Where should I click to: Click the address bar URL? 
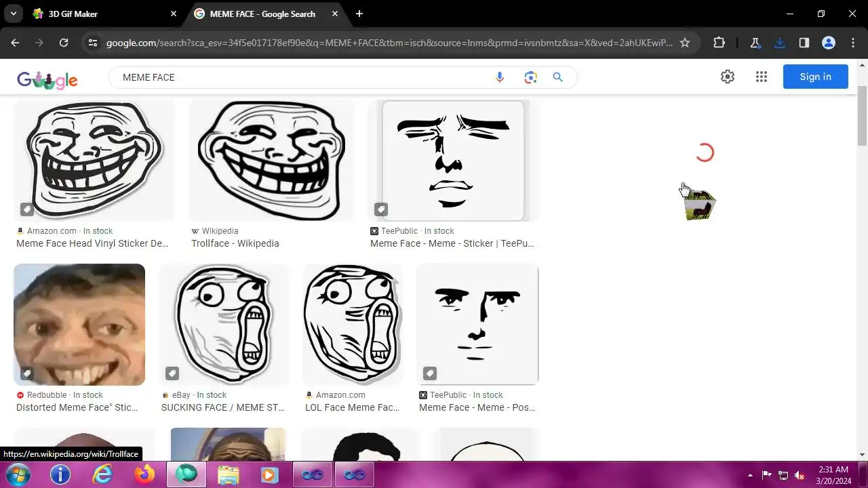click(389, 43)
